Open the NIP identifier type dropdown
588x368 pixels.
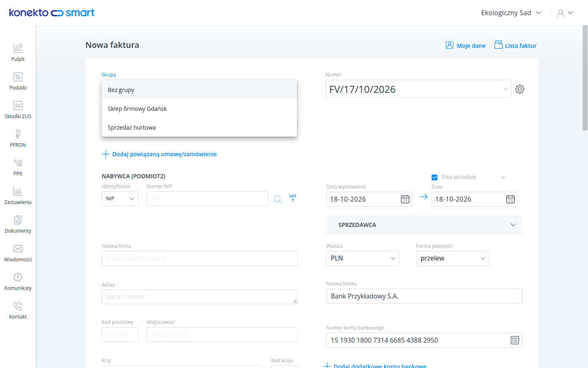pos(120,199)
